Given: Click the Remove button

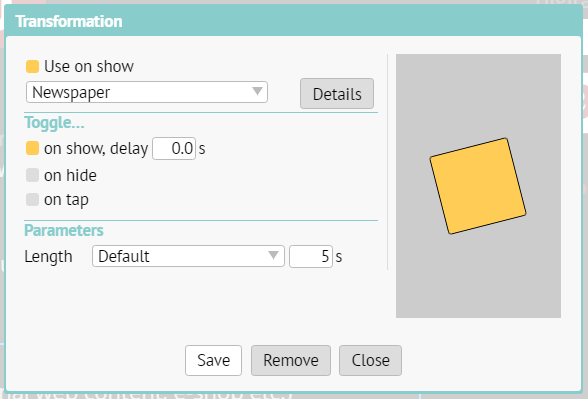Looking at the screenshot, I should click(x=291, y=360).
